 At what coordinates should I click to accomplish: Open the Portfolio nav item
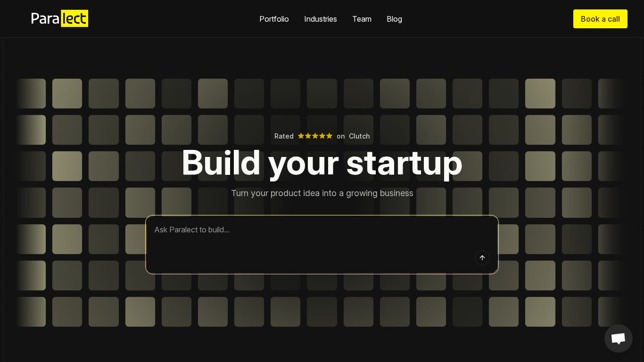pyautogui.click(x=274, y=19)
